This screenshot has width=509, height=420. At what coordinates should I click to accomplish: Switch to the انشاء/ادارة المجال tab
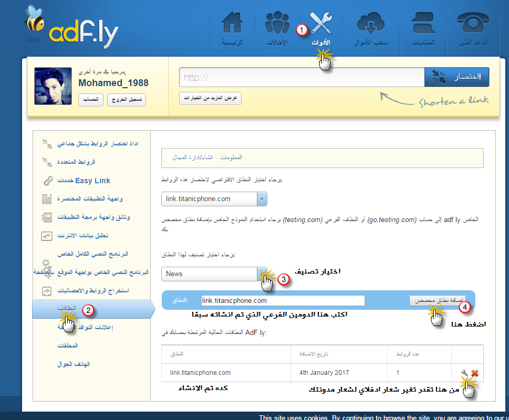[192, 157]
